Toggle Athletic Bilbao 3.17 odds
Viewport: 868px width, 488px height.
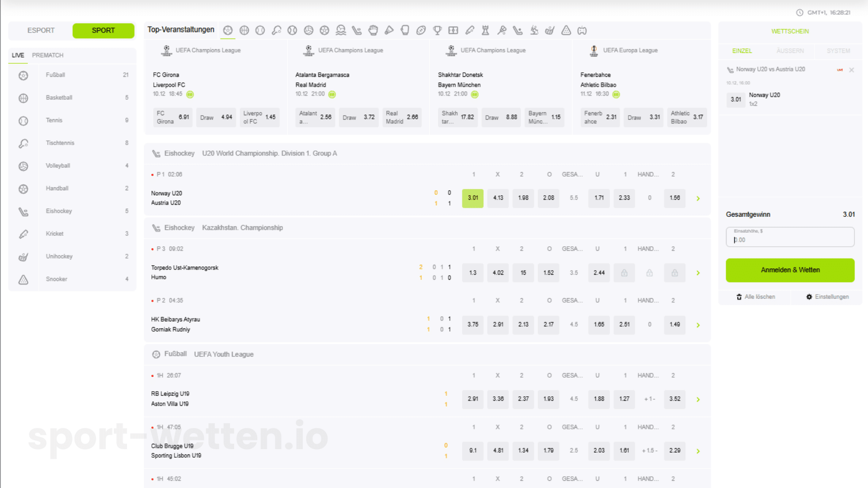[687, 117]
